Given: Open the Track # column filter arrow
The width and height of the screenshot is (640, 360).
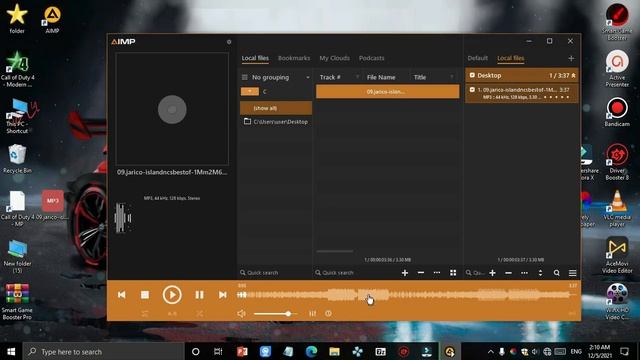Looking at the screenshot, I should pyautogui.click(x=358, y=77).
